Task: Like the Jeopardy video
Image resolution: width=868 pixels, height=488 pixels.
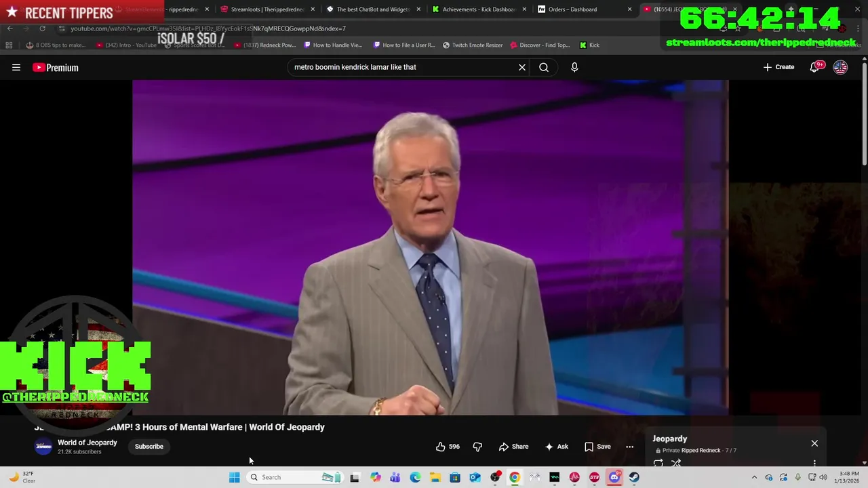Action: pyautogui.click(x=448, y=447)
